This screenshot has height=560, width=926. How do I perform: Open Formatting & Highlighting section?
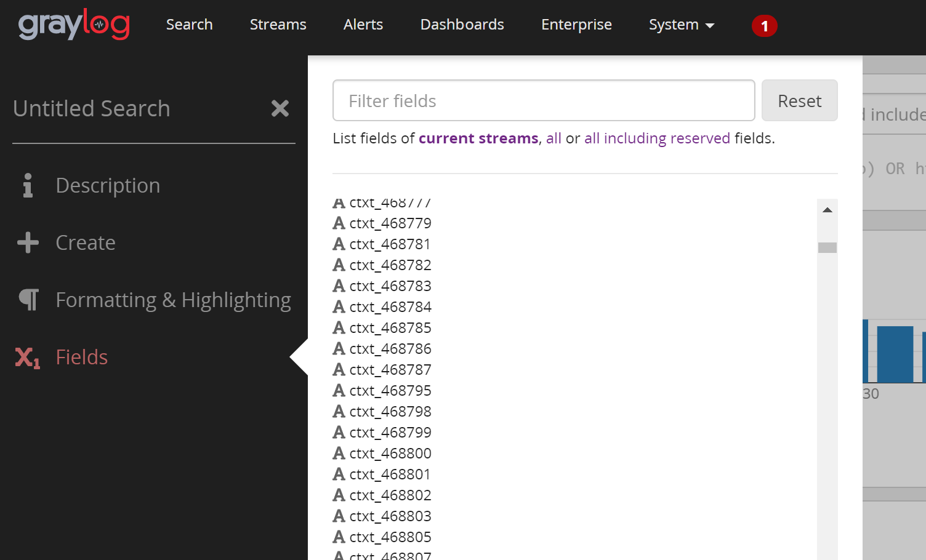174,300
